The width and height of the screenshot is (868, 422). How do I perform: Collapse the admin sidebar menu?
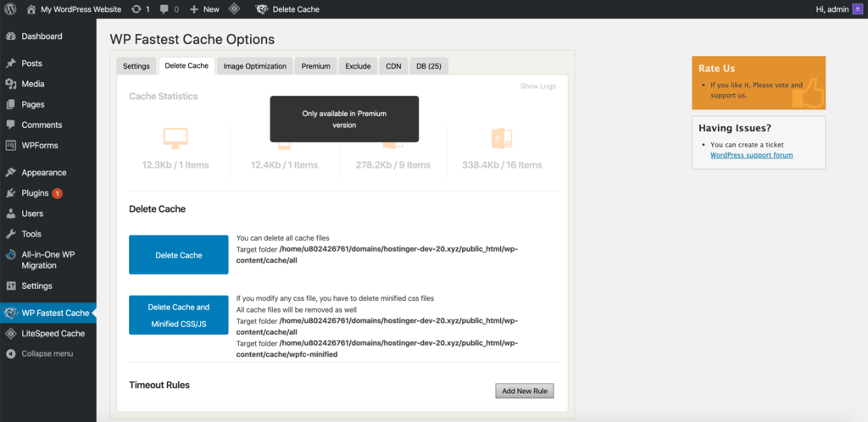(47, 353)
